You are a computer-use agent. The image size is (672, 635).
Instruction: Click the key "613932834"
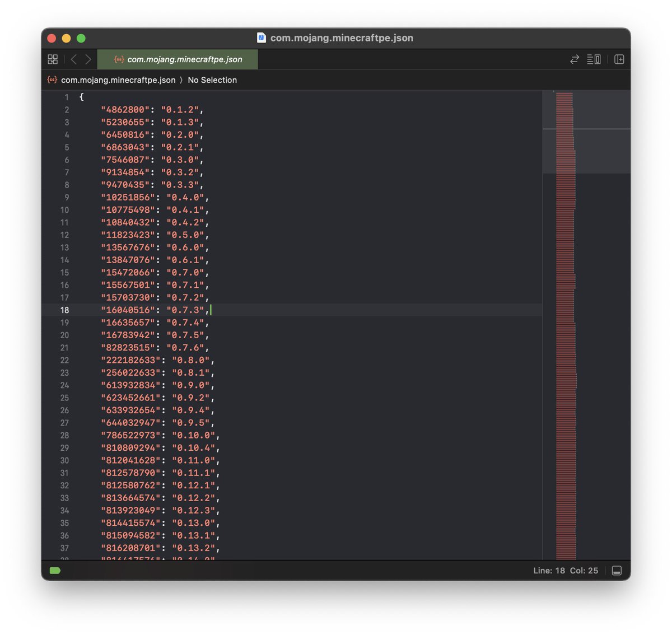coord(131,385)
